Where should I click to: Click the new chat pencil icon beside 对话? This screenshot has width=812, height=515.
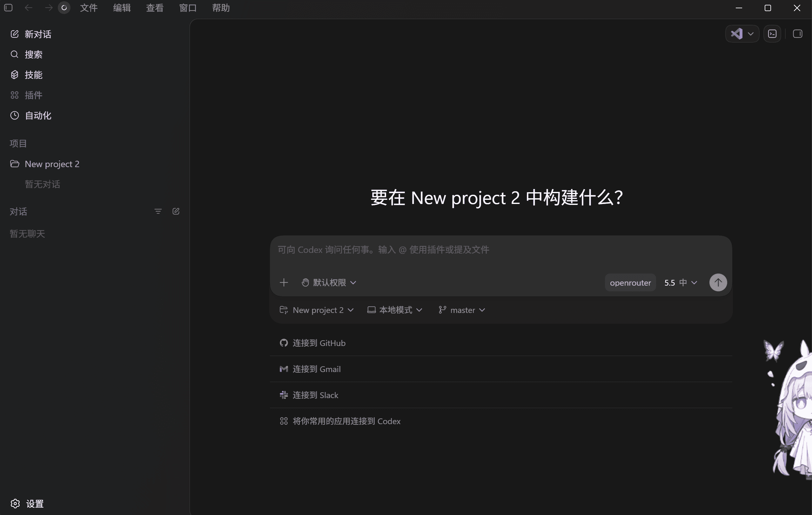(x=176, y=212)
